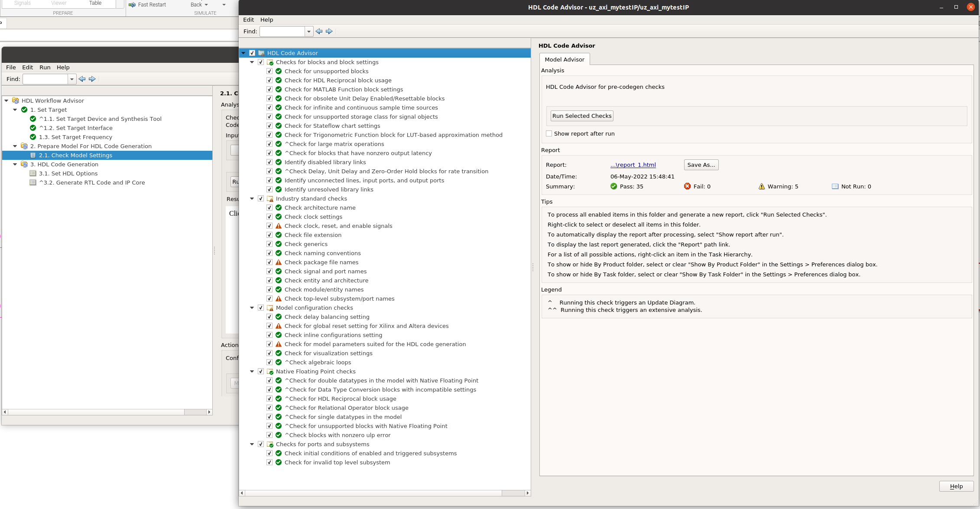Open the Help menu in HDL Code Advisor
980x509 pixels.
point(266,20)
